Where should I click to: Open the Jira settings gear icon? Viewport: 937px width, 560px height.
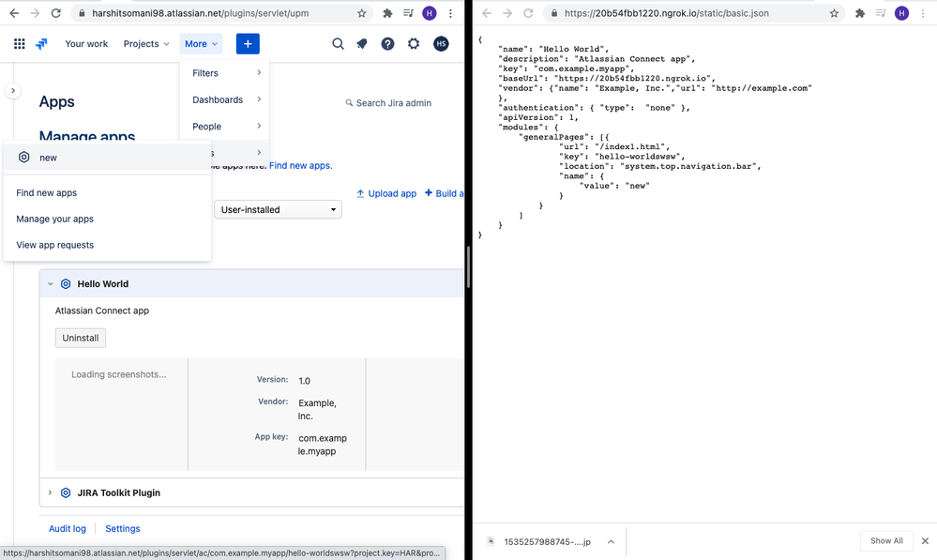(x=414, y=44)
